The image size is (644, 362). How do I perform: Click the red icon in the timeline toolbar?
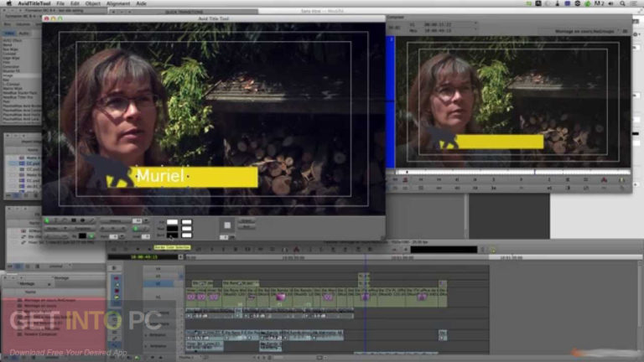click(296, 249)
